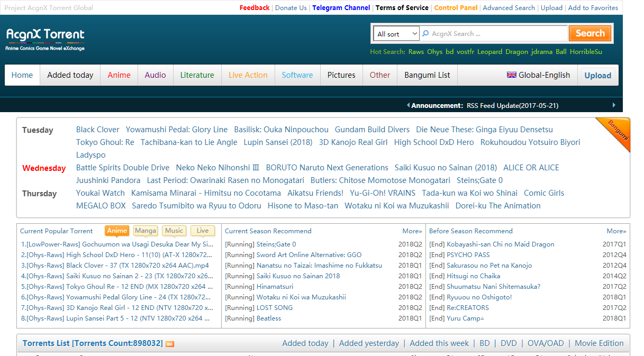Select the hot search term vostfr
The width and height of the screenshot is (644, 356).
(466, 52)
